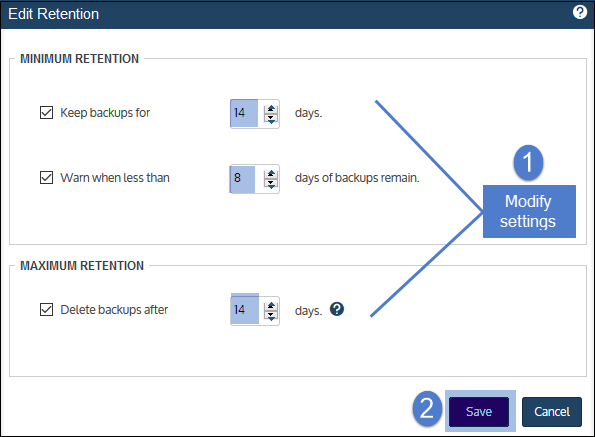Toggle the Warn when less than checkbox

click(46, 178)
